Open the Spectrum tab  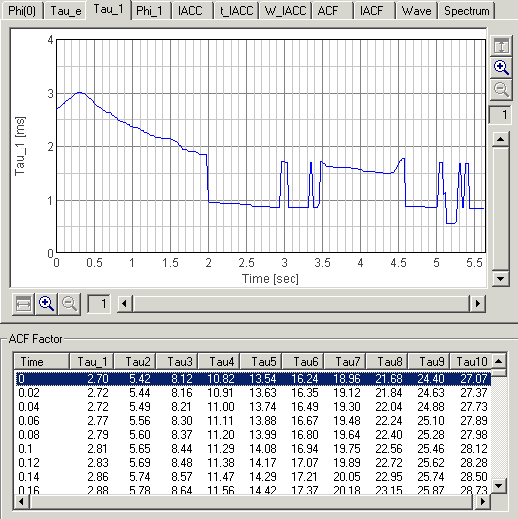466,11
